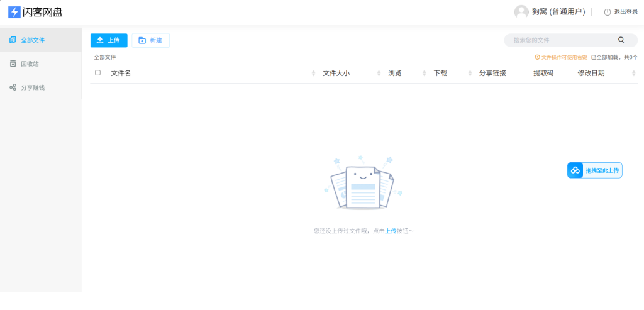Open 分享赚钱 in the sidebar
The height and width of the screenshot is (310, 644).
pyautogui.click(x=41, y=87)
